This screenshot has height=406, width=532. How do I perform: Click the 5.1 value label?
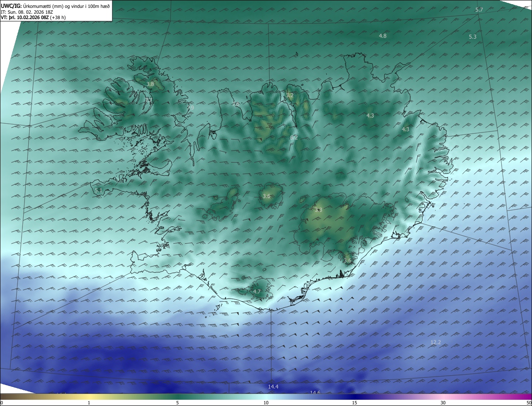pos(98,190)
